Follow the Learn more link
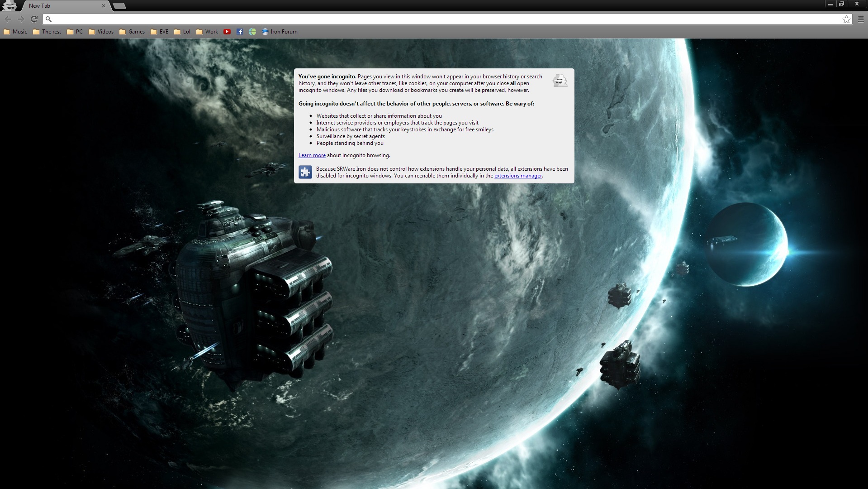The image size is (868, 489). click(312, 155)
